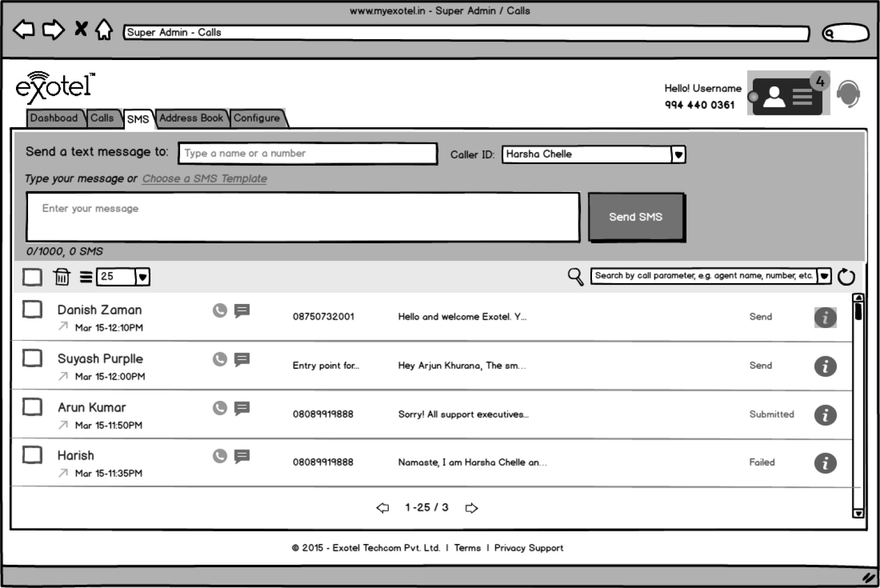Go to previous page arrow
The width and height of the screenshot is (880, 588).
tap(383, 508)
